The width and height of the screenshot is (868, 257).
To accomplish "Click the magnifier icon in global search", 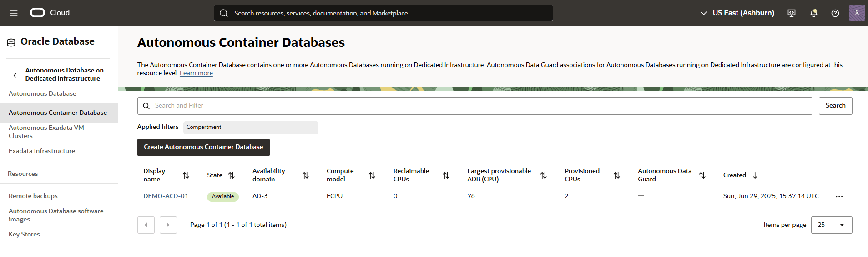I will [224, 13].
